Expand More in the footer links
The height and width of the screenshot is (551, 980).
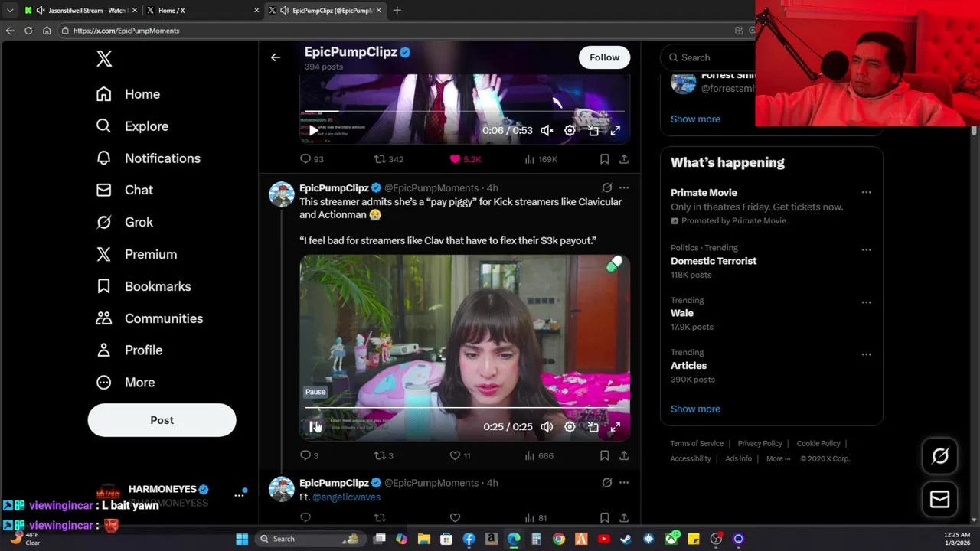779,459
